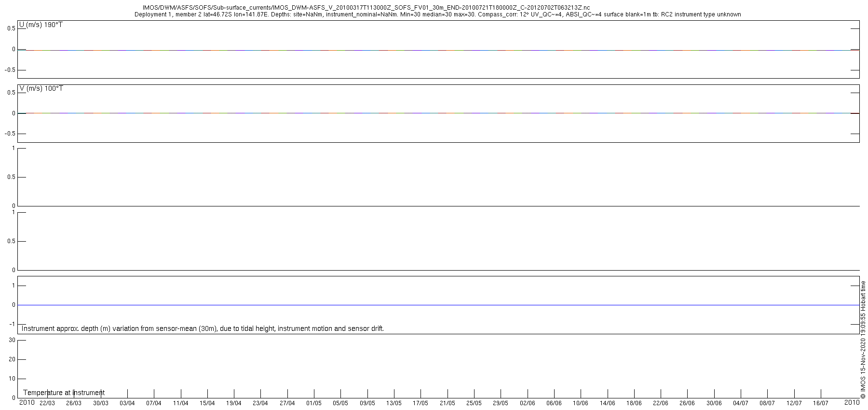Image resolution: width=868 pixels, height=410 pixels.
Task: Click the 02/06 date tick label
Action: (x=528, y=403)
